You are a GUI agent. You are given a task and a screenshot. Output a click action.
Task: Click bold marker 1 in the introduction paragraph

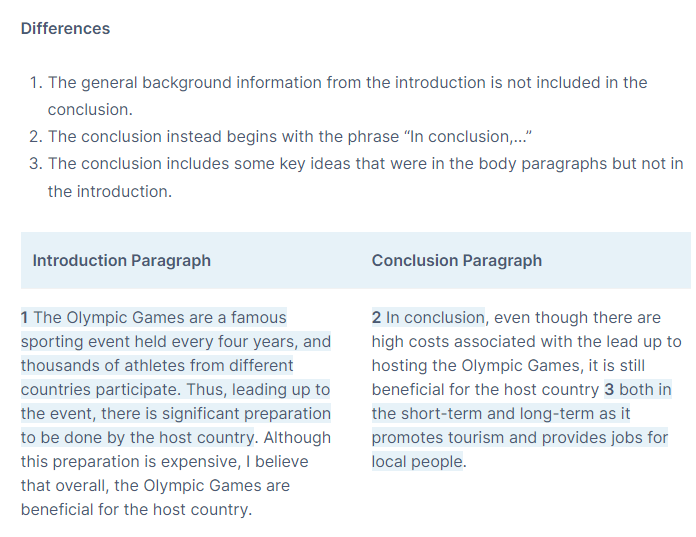coord(25,318)
